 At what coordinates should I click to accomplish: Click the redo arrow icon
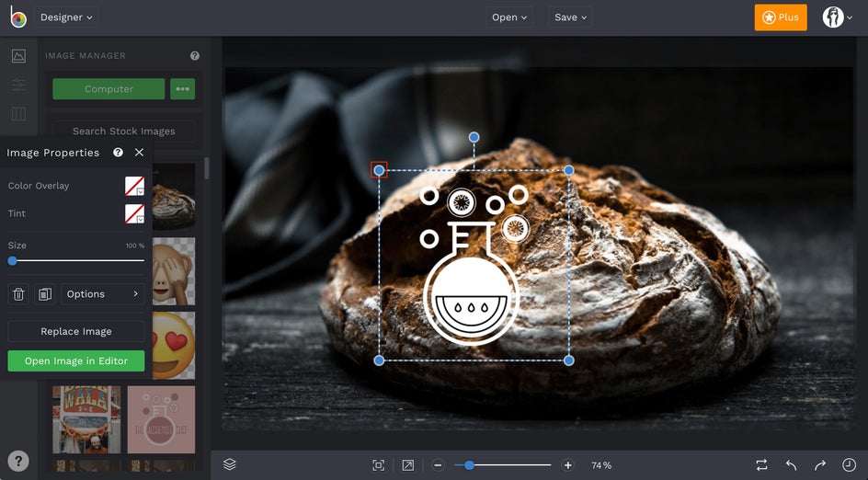(x=820, y=465)
